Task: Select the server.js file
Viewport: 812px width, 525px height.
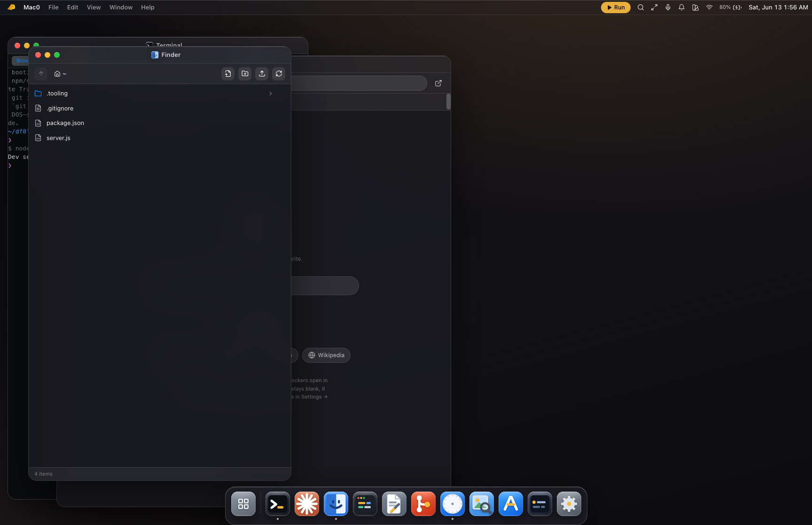Action: [160, 138]
